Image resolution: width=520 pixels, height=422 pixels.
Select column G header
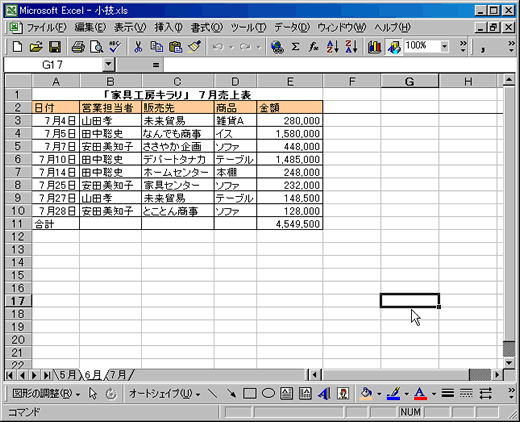[x=409, y=81]
